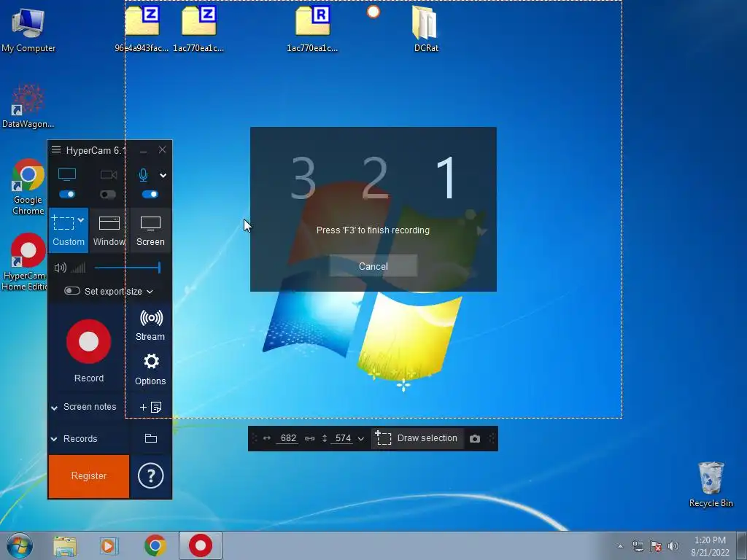Click the selection height field 574
Image resolution: width=747 pixels, height=560 pixels.
coord(343,438)
